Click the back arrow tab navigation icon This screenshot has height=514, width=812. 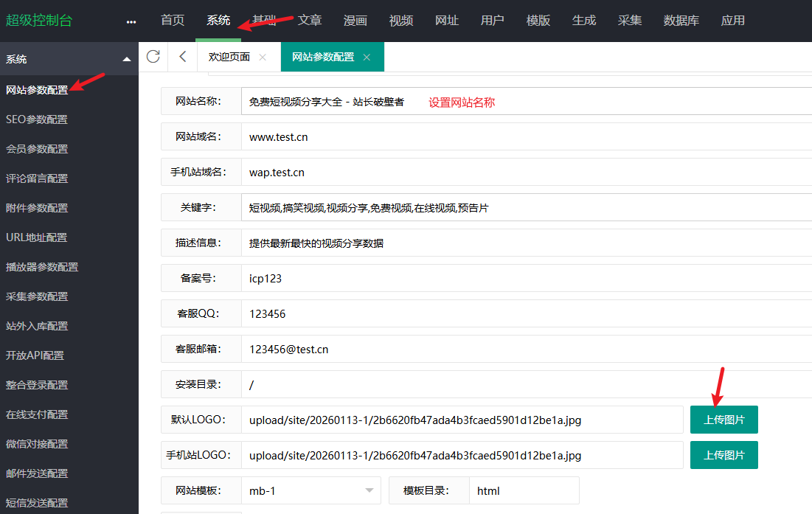click(183, 57)
